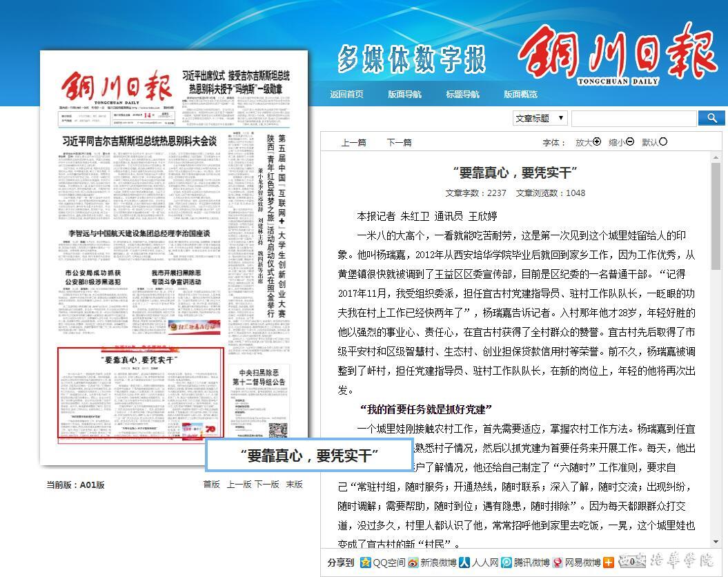Shrink font with 缩小 minus icon
The image size is (728, 577).
(x=630, y=142)
